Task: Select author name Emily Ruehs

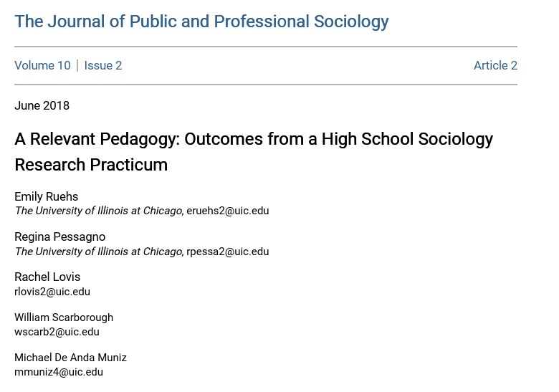Action: 47,196
